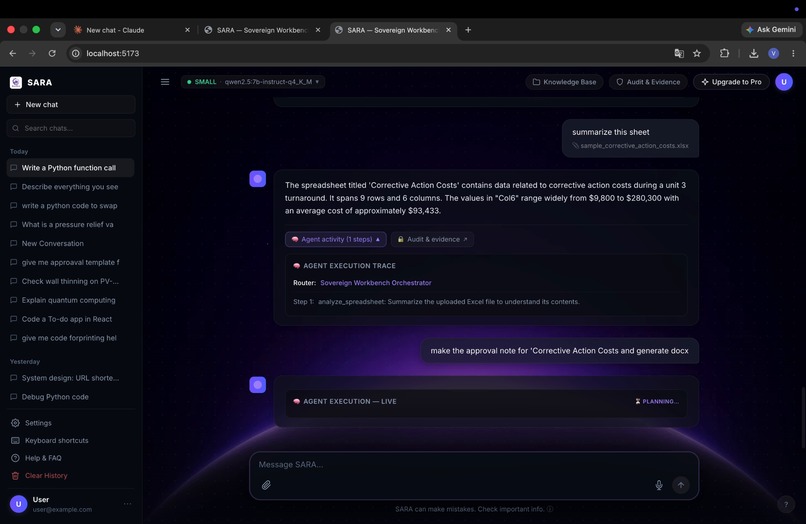
Task: Focus the Search chats field
Action: point(71,128)
